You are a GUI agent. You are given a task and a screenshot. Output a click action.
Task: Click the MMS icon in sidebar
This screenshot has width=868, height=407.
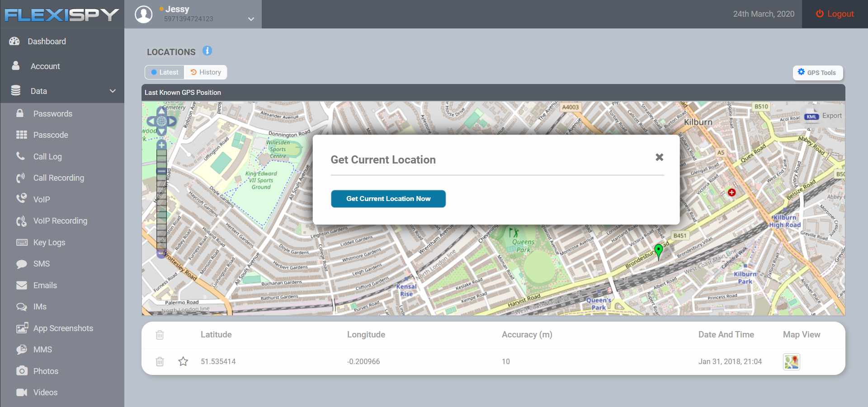[21, 350]
